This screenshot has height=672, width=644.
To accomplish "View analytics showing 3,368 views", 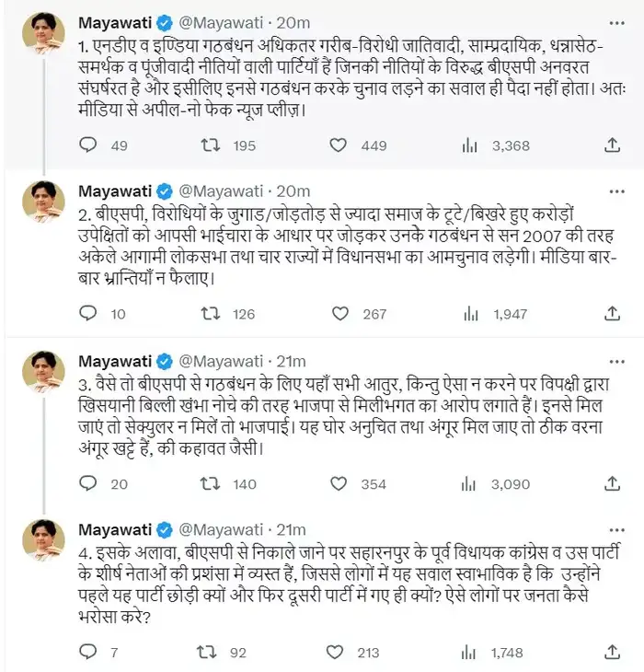I will 468,145.
